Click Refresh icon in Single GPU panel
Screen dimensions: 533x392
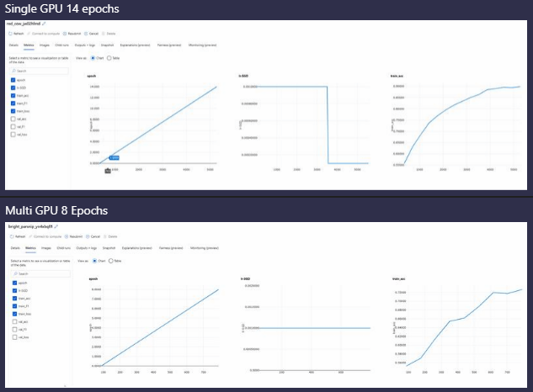click(x=10, y=34)
